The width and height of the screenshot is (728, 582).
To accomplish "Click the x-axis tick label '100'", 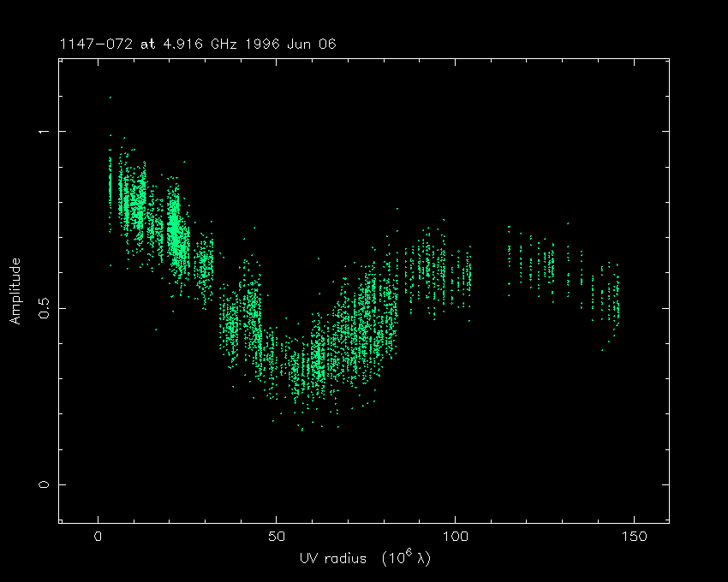I will coord(454,537).
